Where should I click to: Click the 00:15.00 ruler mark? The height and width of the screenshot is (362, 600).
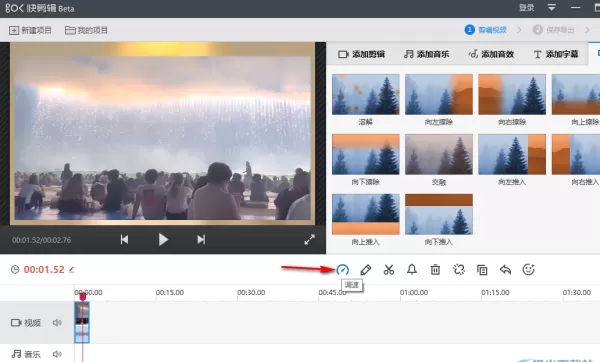click(x=170, y=292)
